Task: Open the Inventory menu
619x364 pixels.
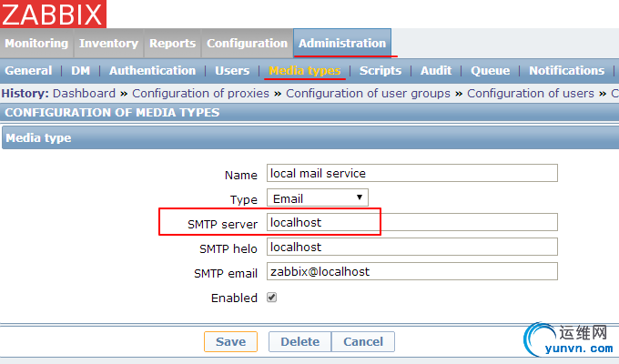Action: (x=108, y=43)
